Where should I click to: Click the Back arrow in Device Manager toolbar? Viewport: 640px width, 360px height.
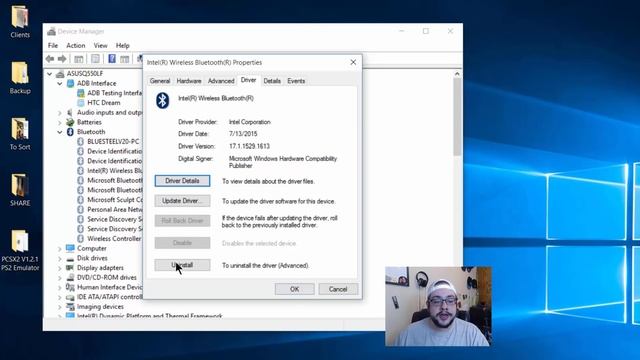(x=50, y=59)
